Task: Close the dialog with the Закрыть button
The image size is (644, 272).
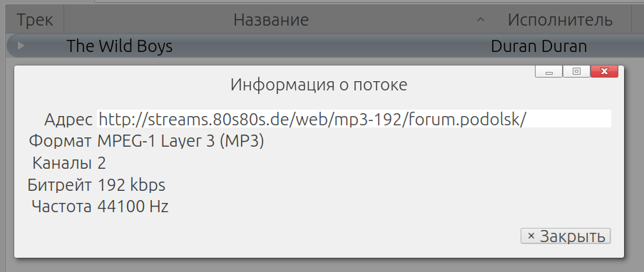Action: 566,236
